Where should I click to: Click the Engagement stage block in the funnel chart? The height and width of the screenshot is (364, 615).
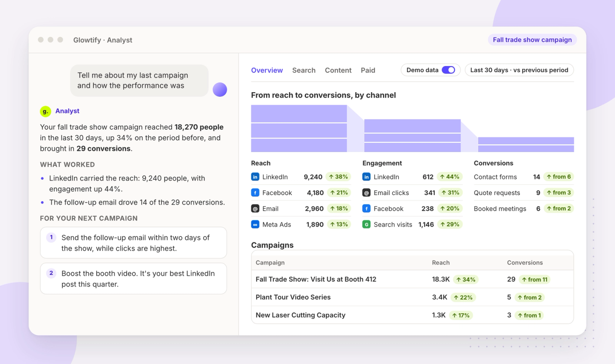click(412, 136)
